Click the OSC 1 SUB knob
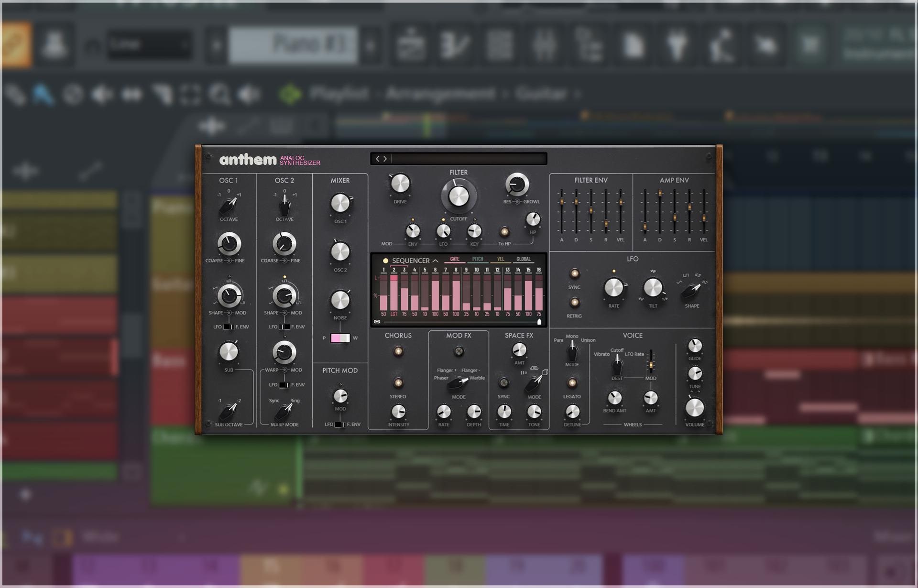Screen dimensions: 918x588 (229, 352)
